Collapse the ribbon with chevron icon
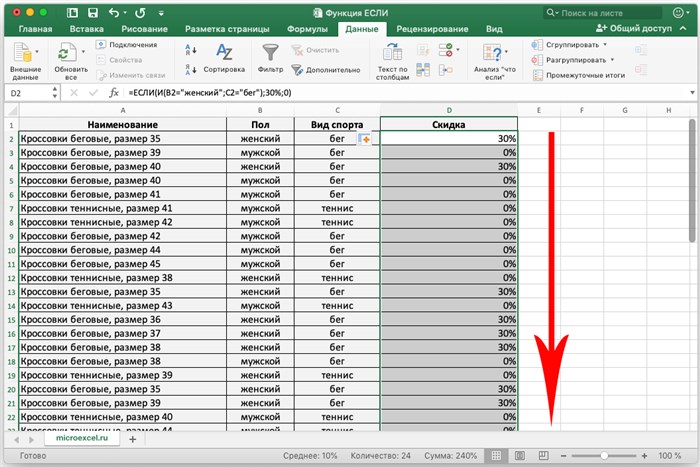This screenshot has width=700, height=467. point(683,28)
